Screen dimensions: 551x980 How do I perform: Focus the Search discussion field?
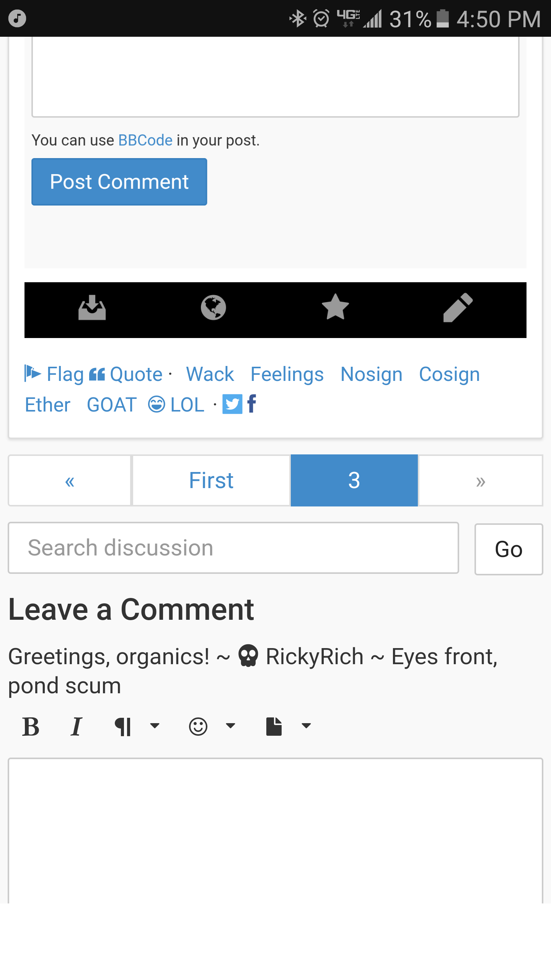click(233, 548)
